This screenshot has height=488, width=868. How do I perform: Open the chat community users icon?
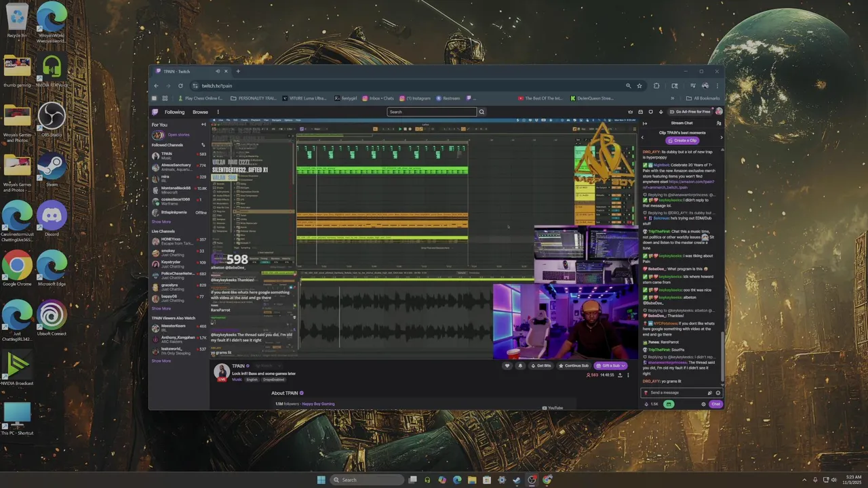coord(719,123)
